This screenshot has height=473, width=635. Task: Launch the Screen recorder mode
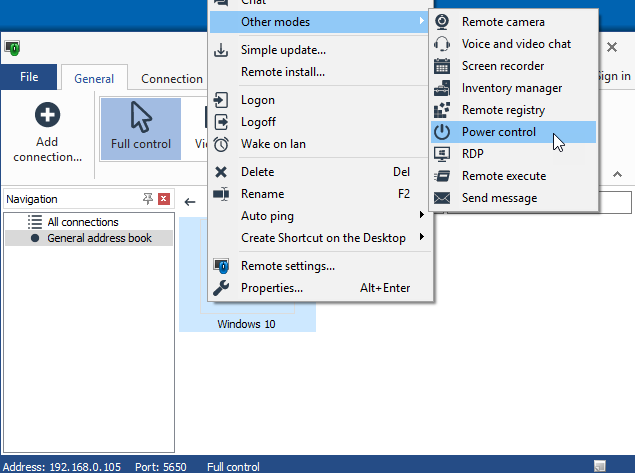pos(502,66)
